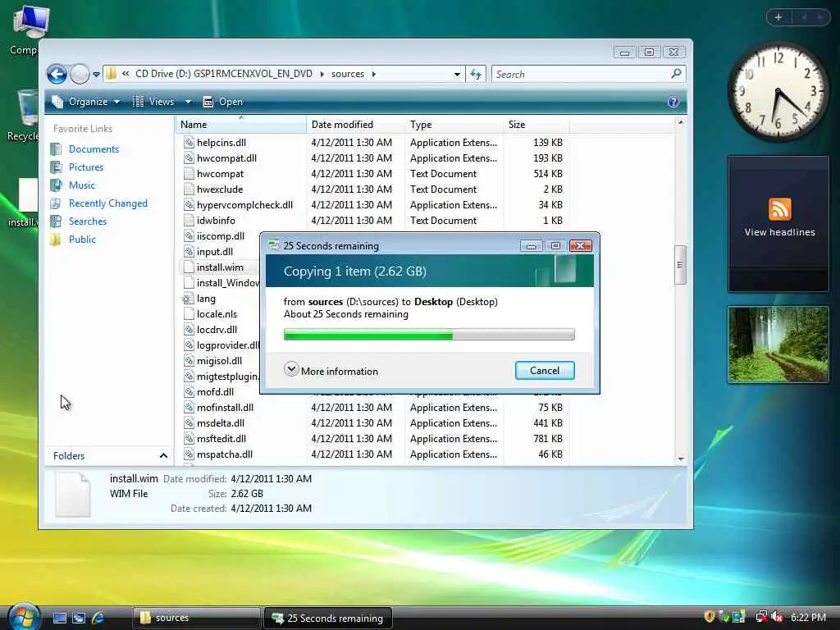Click file list scroll up arrow
This screenshot has height=630, width=840.
680,123
